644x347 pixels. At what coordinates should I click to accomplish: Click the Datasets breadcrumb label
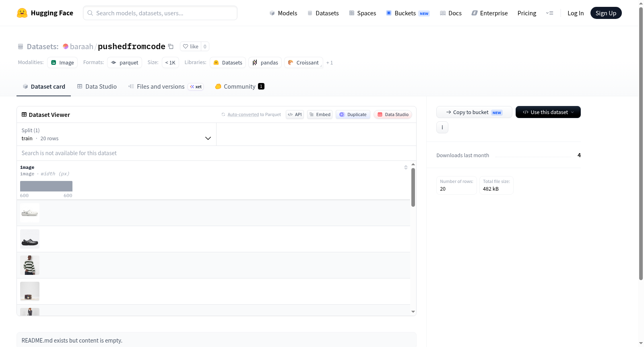click(43, 46)
